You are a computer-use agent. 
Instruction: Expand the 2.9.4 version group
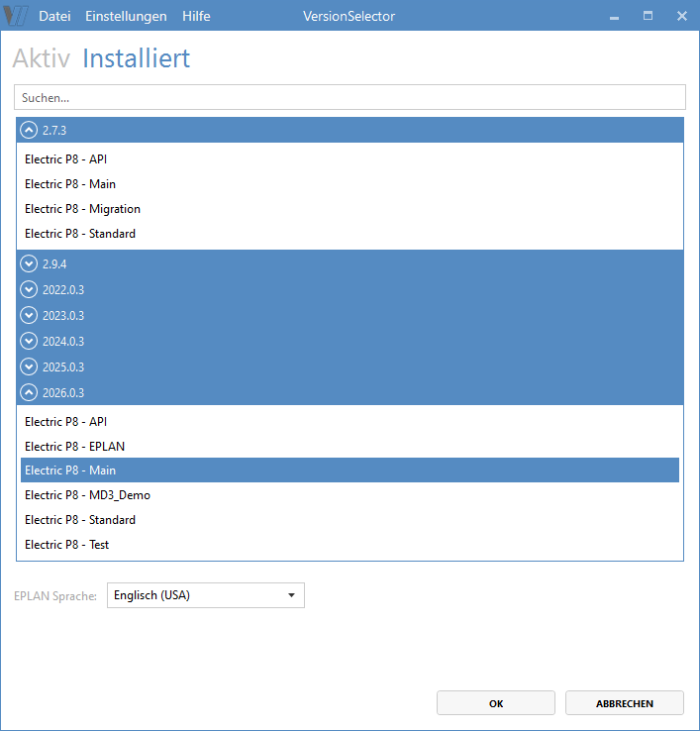coord(29,264)
